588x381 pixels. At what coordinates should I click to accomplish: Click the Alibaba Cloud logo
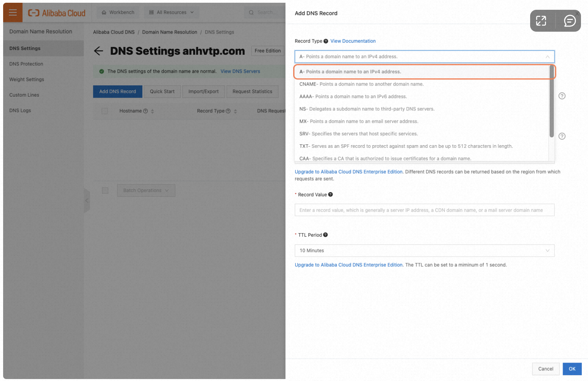pos(57,13)
